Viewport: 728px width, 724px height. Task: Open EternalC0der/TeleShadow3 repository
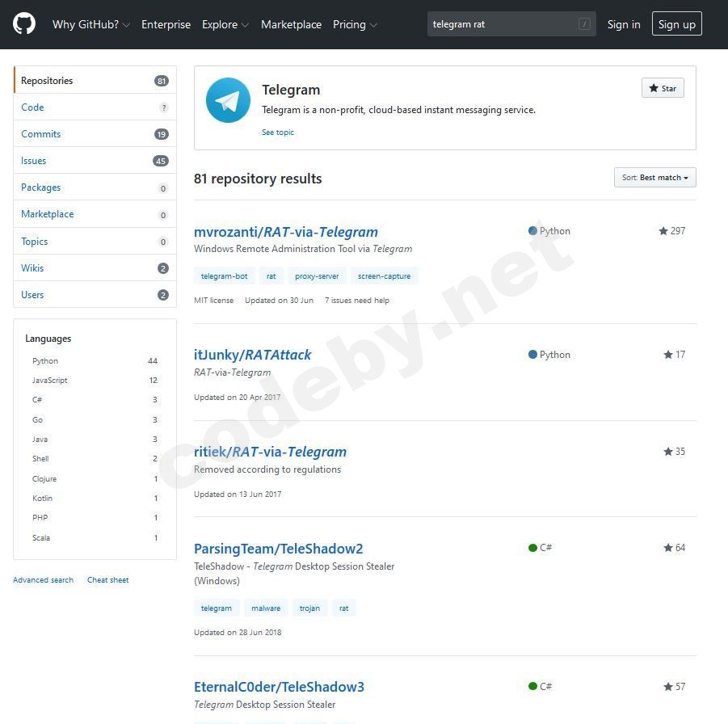pyautogui.click(x=279, y=687)
